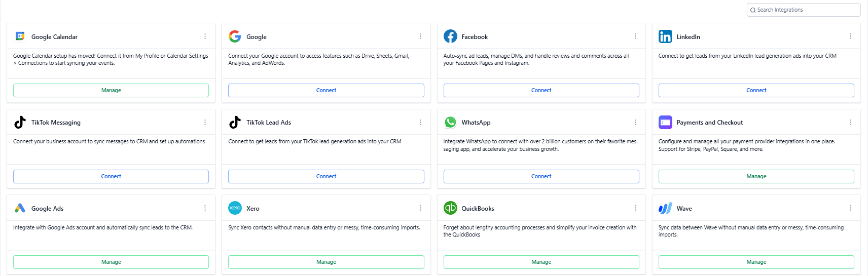Image resolution: width=868 pixels, height=276 pixels.
Task: Open the Google Calendar card options menu
Action: [205, 36]
